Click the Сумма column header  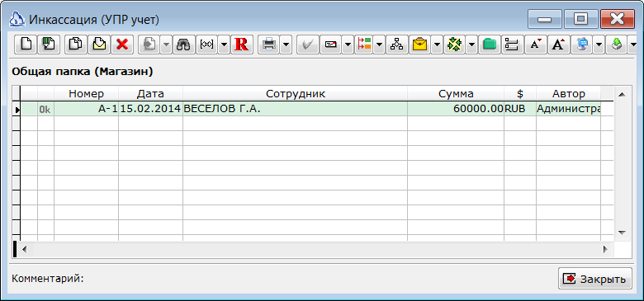pyautogui.click(x=456, y=93)
